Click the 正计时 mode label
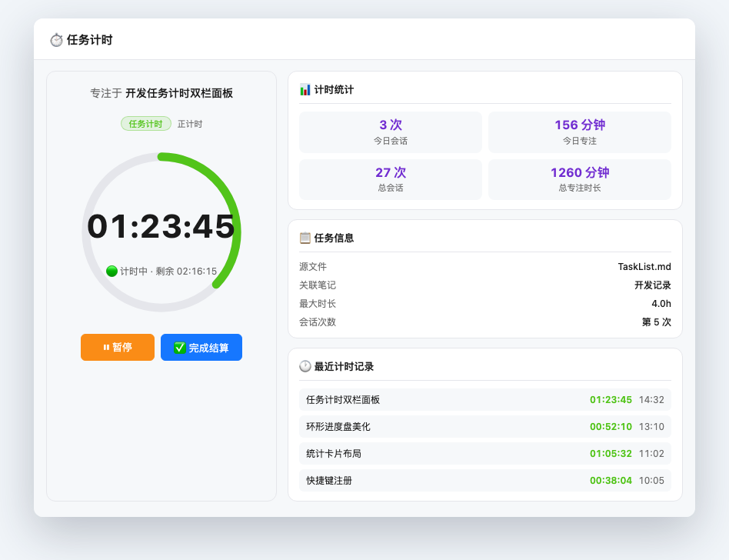The image size is (729, 560). pos(190,124)
